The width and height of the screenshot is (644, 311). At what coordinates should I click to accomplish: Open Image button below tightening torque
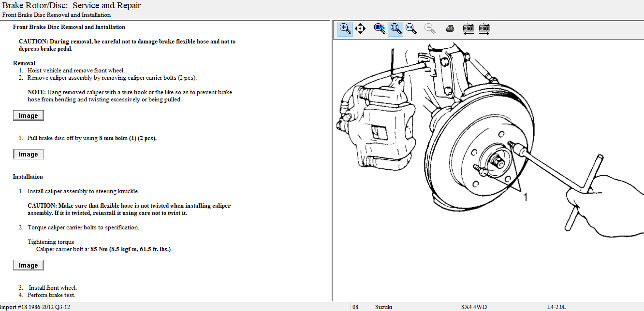(28, 265)
